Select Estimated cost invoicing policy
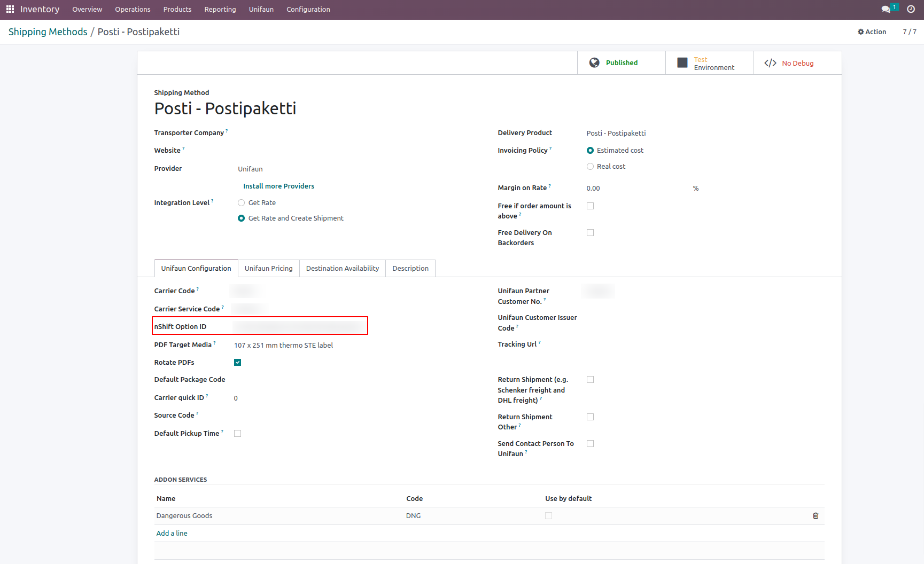This screenshot has width=924, height=564. [x=591, y=151]
